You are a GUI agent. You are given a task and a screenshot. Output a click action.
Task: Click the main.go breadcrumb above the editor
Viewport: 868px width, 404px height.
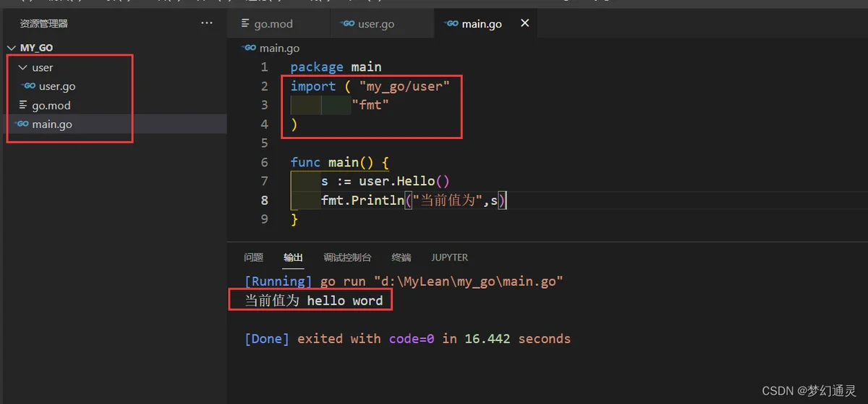(x=279, y=48)
